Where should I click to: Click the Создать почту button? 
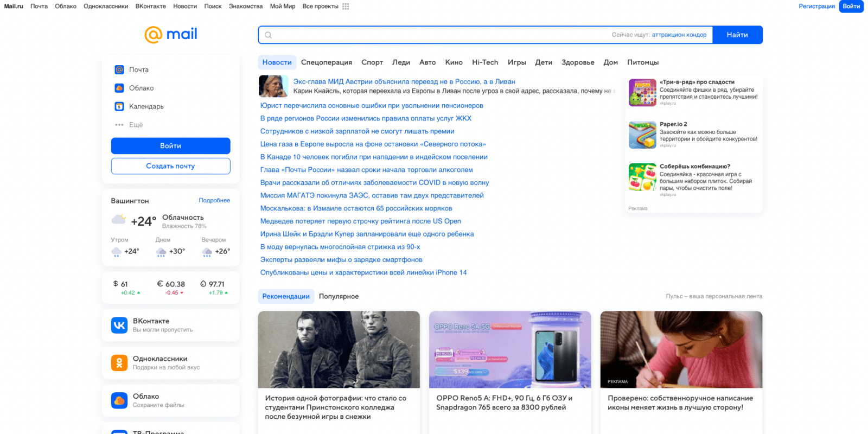pos(170,166)
